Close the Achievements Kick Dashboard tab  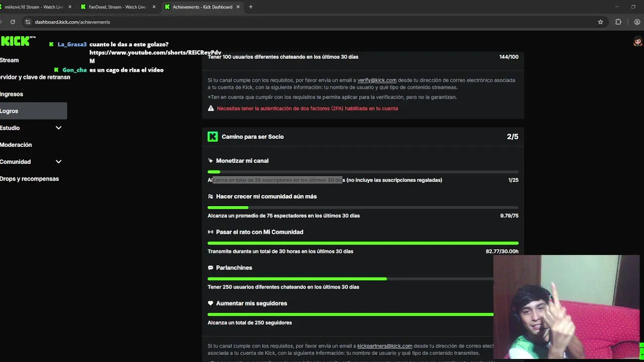pyautogui.click(x=237, y=7)
